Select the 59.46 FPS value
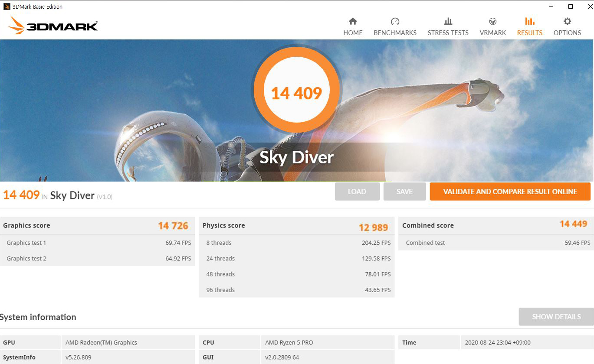 (x=578, y=243)
